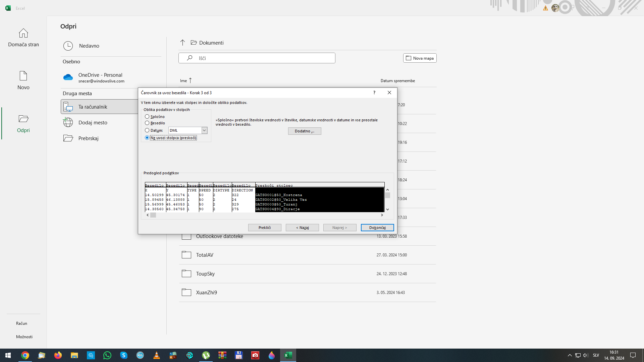Viewport: 644px width, 362px height.
Task: Click GATSO0001@50_Kostrena in the preview
Action: coord(279,195)
